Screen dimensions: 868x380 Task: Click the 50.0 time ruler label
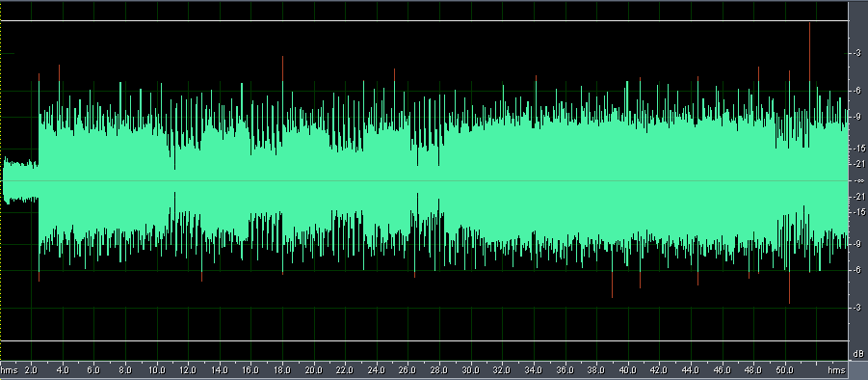point(785,369)
